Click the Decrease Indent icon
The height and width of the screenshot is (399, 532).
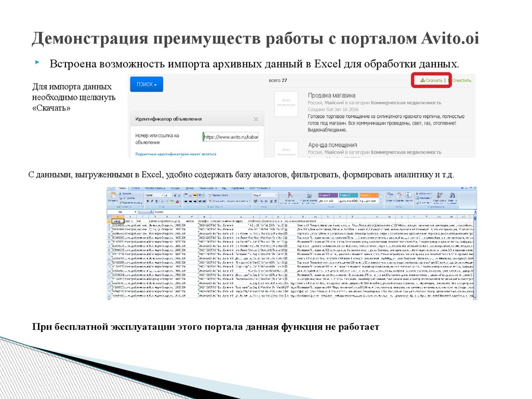point(200,201)
